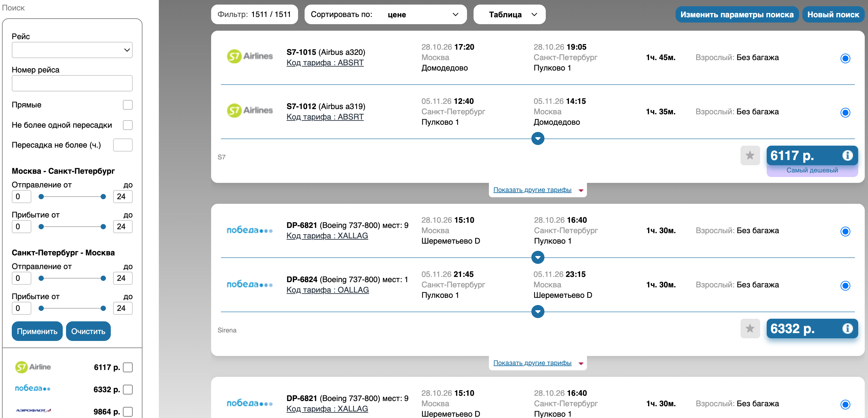Add the 6117 р. offer to favorites star
The width and height of the screenshot is (868, 418).
750,155
